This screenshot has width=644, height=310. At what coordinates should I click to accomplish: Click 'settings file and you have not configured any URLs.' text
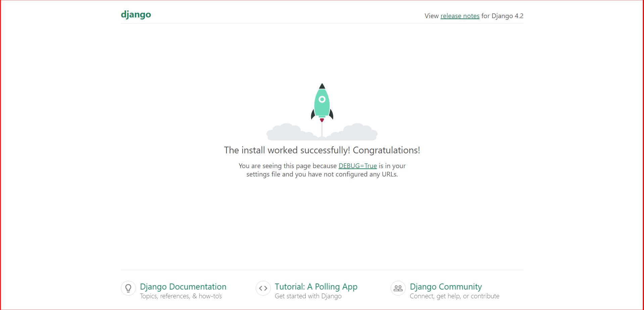[322, 174]
